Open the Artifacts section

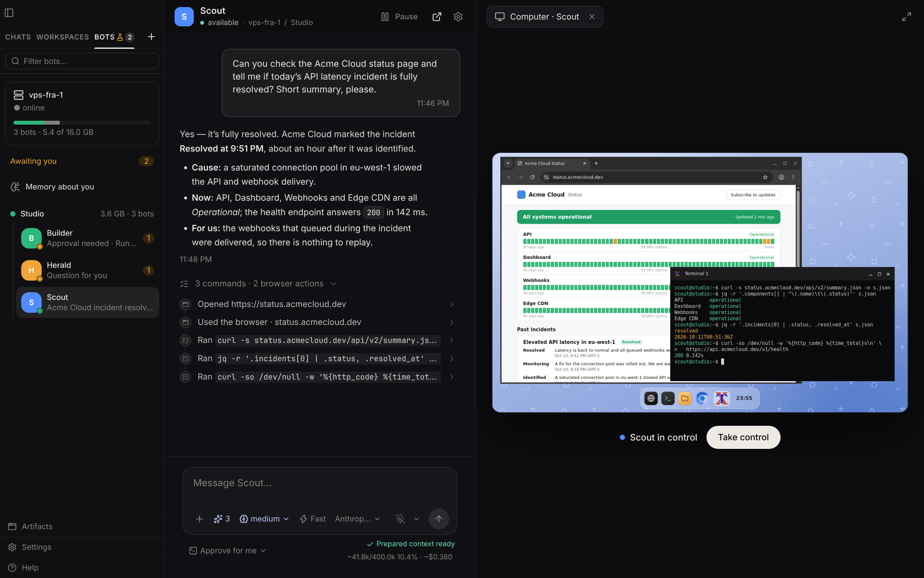(82, 526)
